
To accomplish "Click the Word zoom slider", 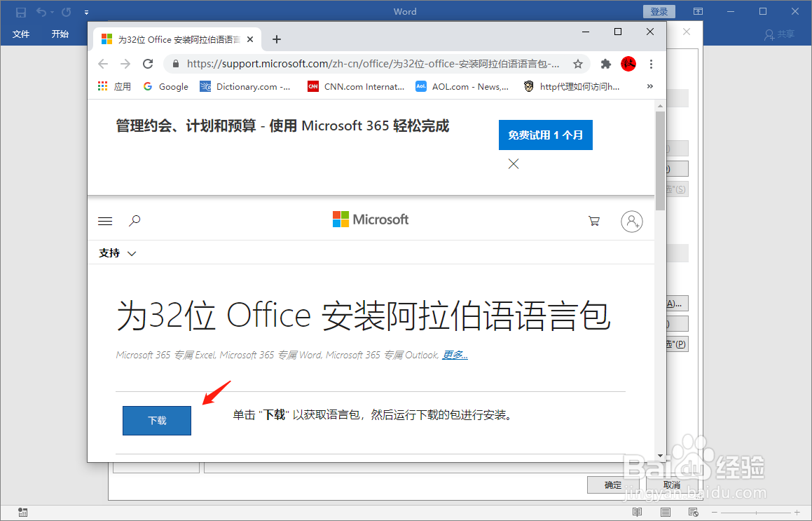I will coord(756,512).
